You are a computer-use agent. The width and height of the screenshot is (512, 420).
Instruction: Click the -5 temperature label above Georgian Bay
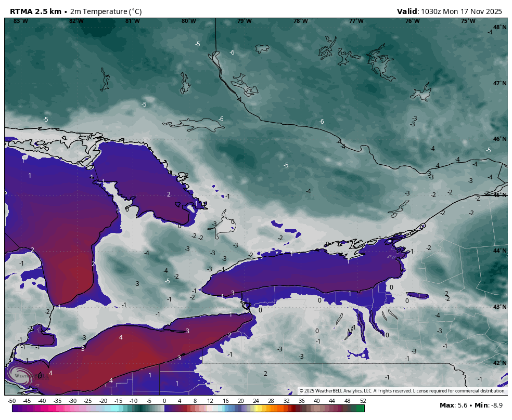143,105
